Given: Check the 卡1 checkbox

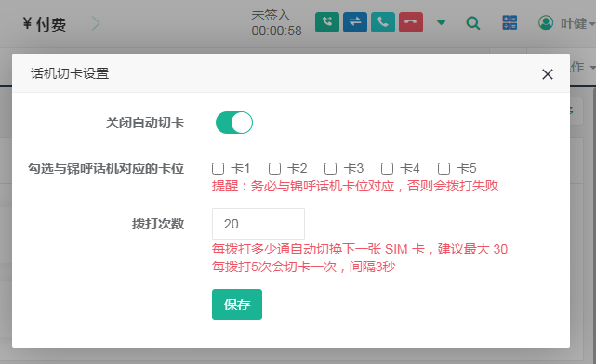Looking at the screenshot, I should pyautogui.click(x=218, y=168).
